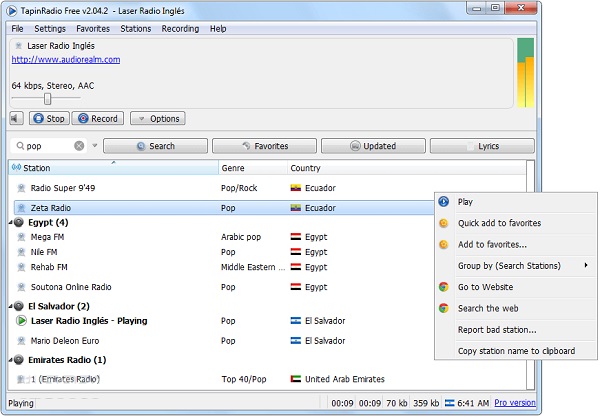The image size is (600, 418).
Task: Open the Lyrics button
Action: (482, 146)
